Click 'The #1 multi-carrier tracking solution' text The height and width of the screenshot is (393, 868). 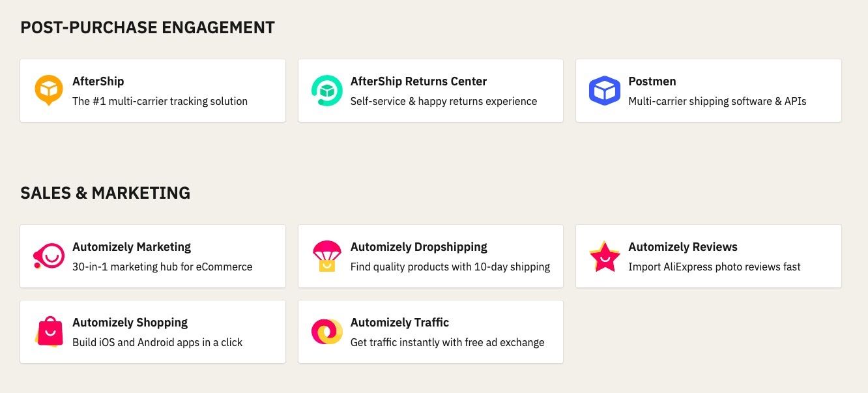pyautogui.click(x=160, y=101)
